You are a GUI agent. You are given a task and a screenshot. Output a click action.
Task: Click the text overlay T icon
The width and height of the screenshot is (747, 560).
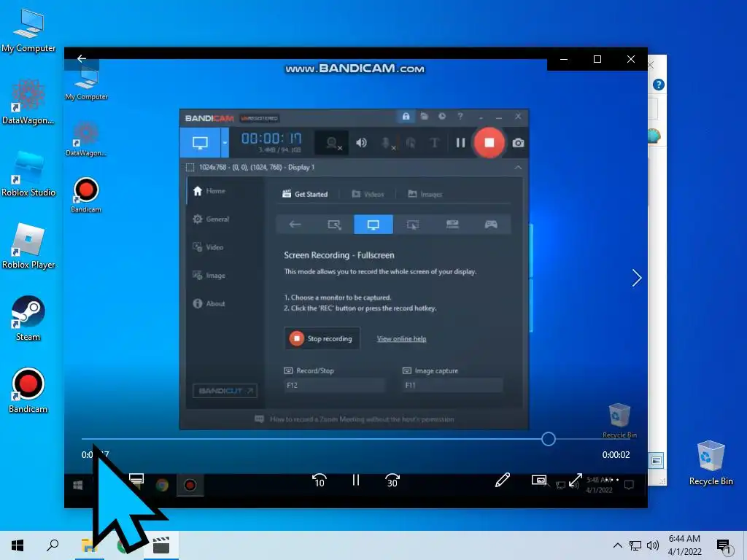[x=434, y=142]
